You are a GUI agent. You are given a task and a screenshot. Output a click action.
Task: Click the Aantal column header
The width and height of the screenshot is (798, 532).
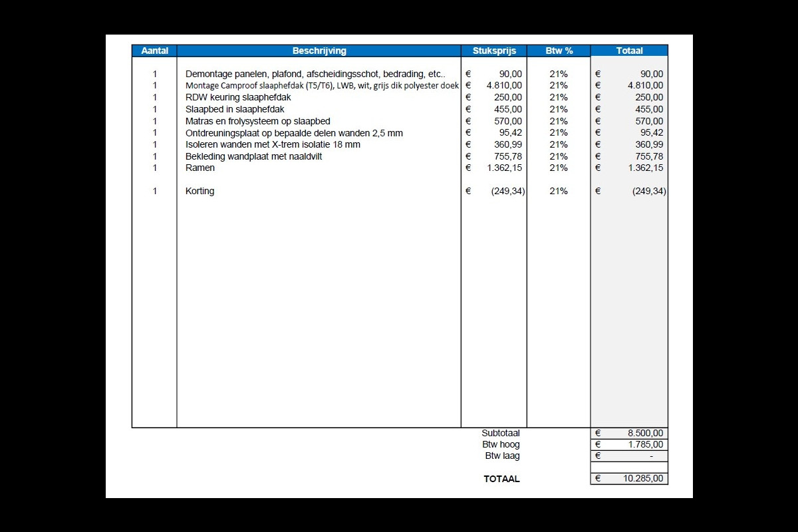[x=154, y=51]
